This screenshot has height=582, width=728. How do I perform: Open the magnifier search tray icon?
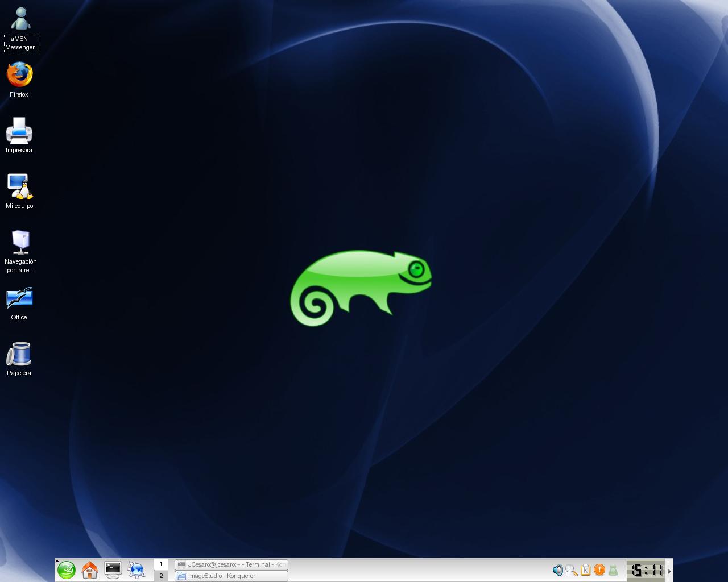coord(572,570)
